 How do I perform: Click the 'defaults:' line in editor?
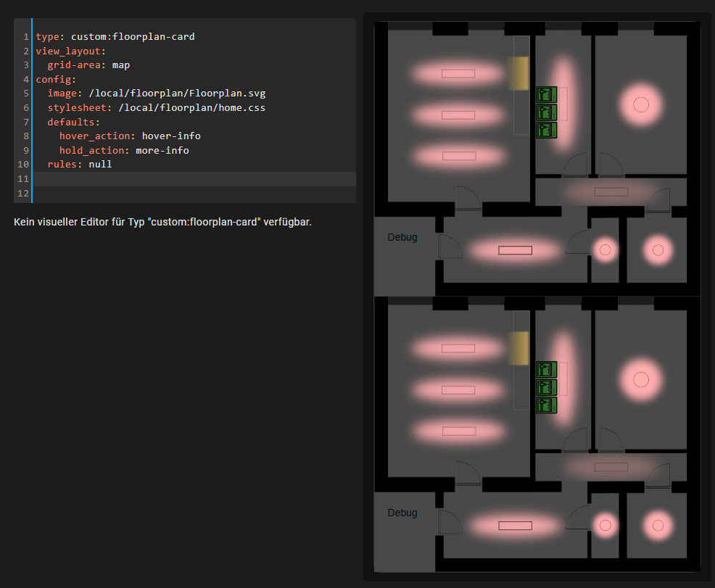[x=194, y=122]
